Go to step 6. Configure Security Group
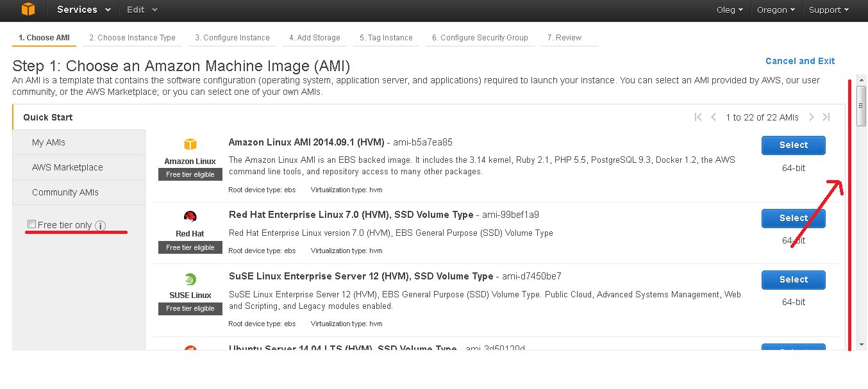868x389 pixels. coord(480,38)
